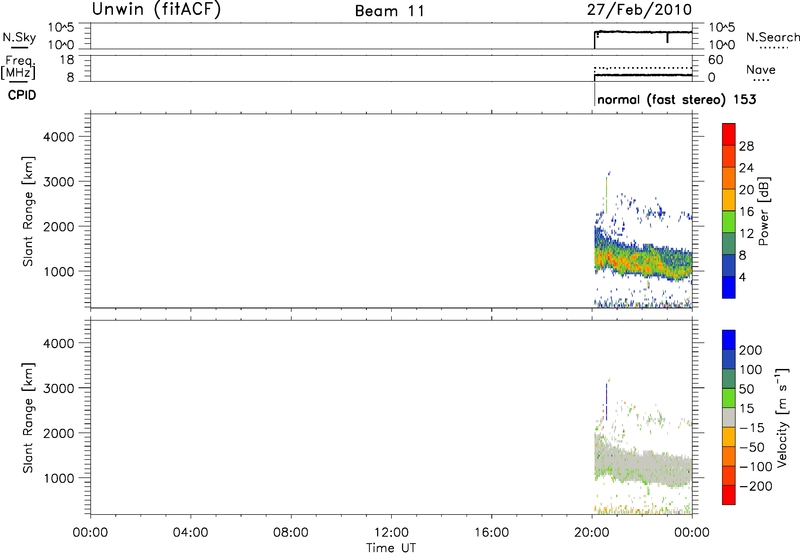Viewport: 800px width, 554px height.
Task: Click the '12:00' time tick label
Action: click(391, 533)
